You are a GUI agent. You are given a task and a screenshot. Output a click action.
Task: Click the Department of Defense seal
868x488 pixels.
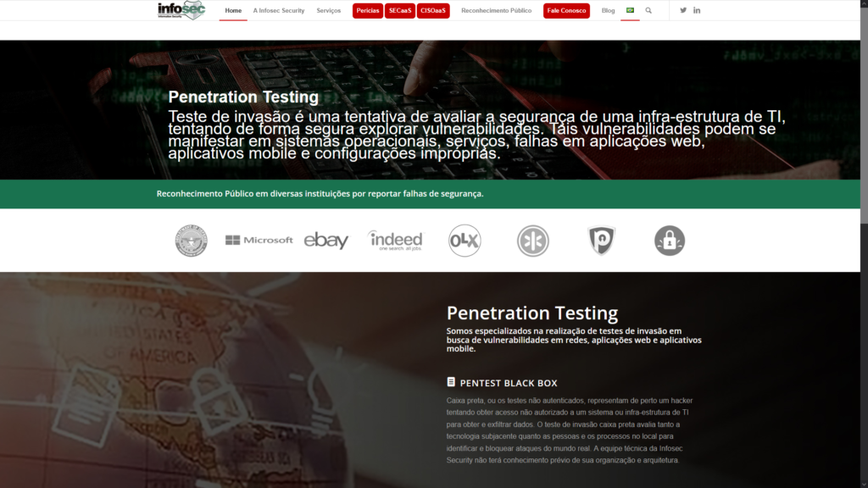click(191, 241)
